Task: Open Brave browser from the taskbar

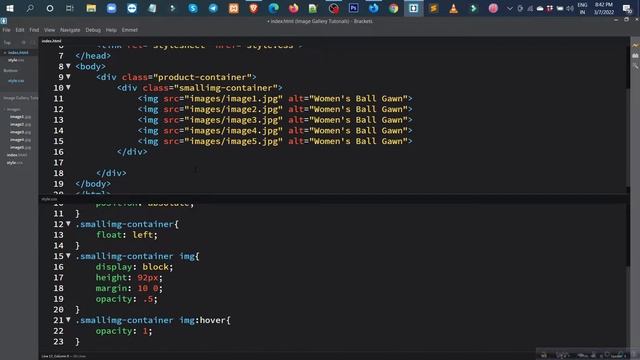Action: point(253,8)
